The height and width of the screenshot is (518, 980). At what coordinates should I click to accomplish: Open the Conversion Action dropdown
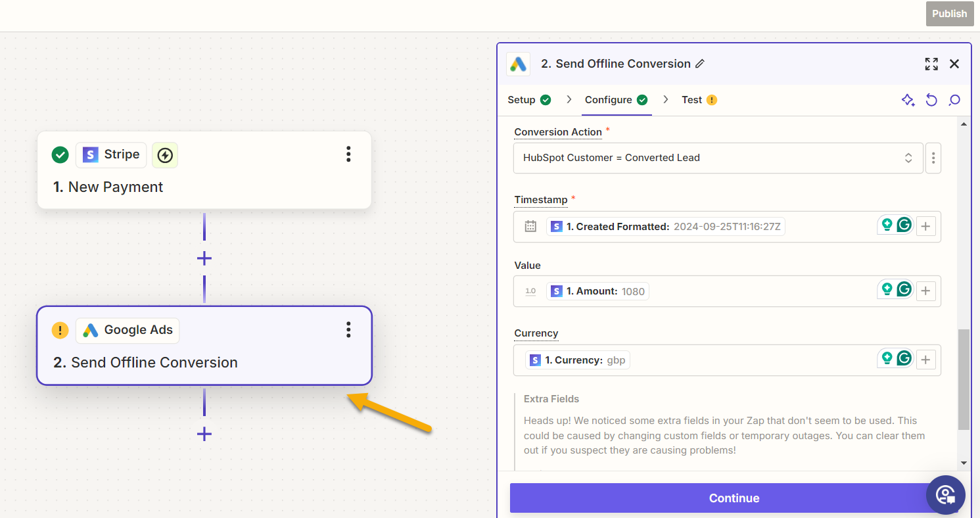[718, 158]
